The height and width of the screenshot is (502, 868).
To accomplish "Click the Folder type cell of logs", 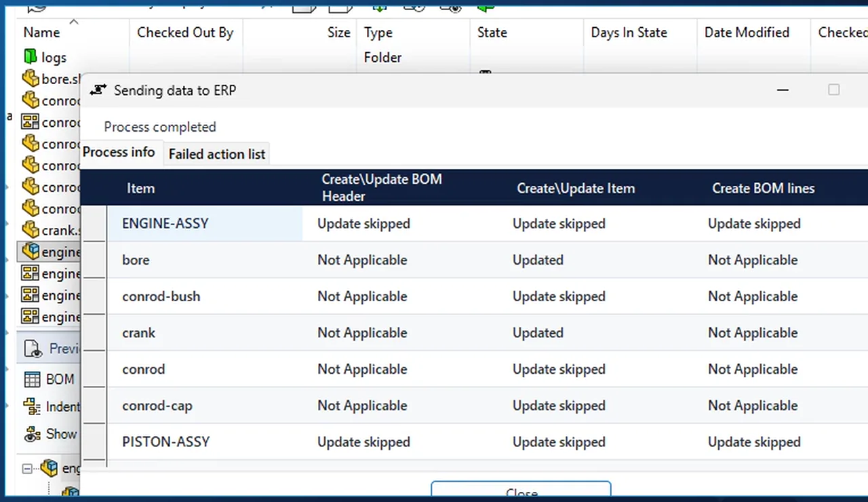I will pyautogui.click(x=383, y=58).
